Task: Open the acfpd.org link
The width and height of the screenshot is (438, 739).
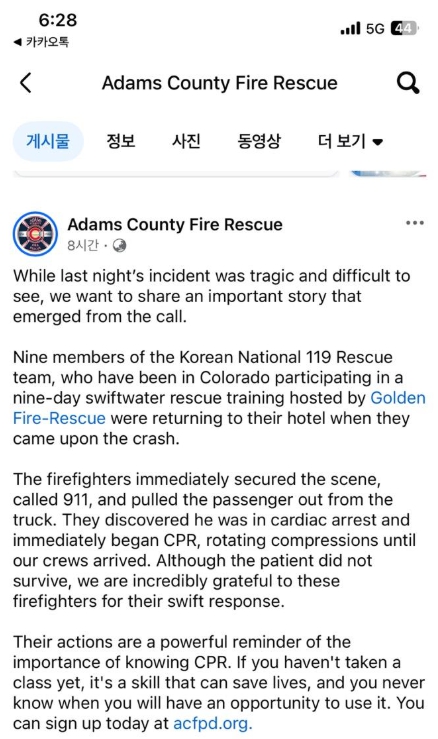Action: 213,723
